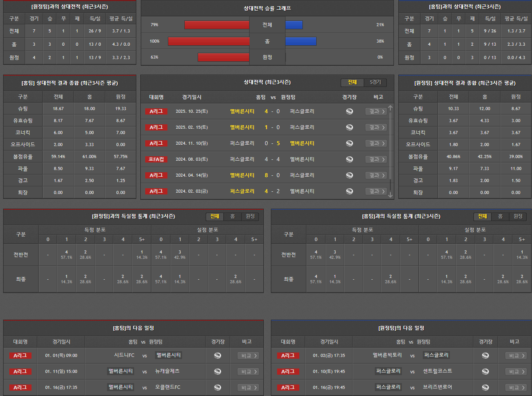Click stadium icon for 퍼스글로리 vs 브리즈번로어 fixture

tap(485, 388)
